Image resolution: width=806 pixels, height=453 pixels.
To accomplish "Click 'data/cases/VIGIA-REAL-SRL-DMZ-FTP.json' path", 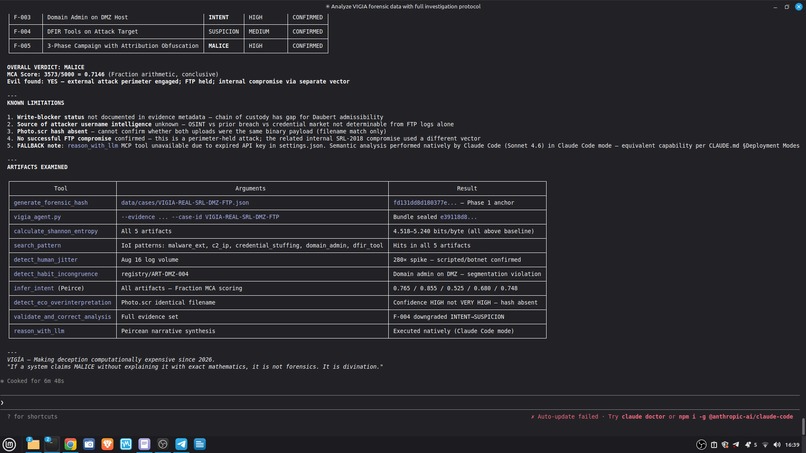I will point(185,203).
